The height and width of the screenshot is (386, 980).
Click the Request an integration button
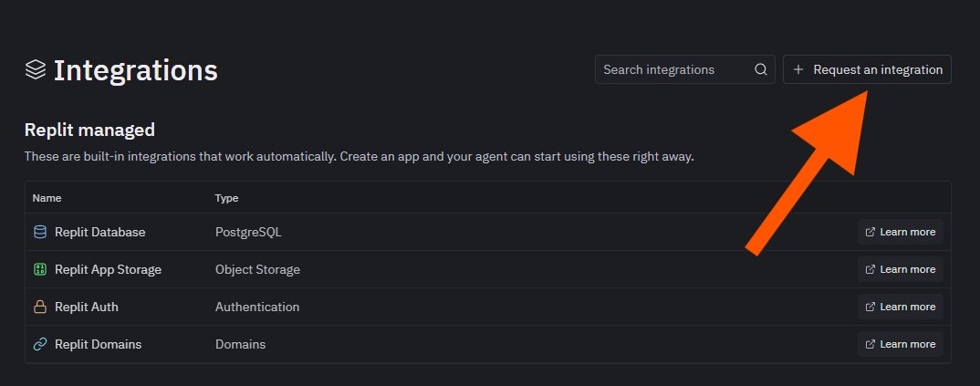(x=867, y=69)
